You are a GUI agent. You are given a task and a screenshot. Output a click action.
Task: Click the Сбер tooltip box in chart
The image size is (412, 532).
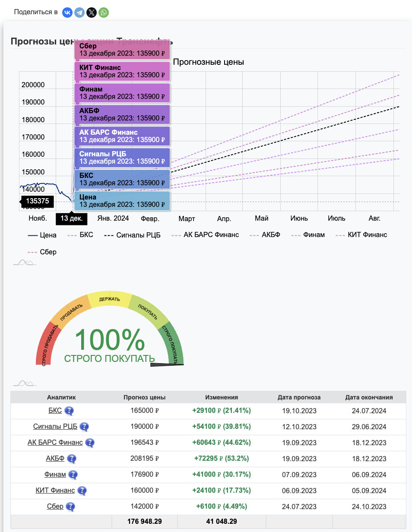(122, 50)
